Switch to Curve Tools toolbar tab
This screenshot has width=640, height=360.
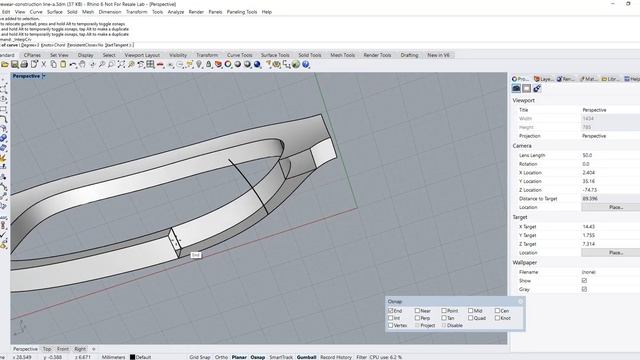click(240, 55)
